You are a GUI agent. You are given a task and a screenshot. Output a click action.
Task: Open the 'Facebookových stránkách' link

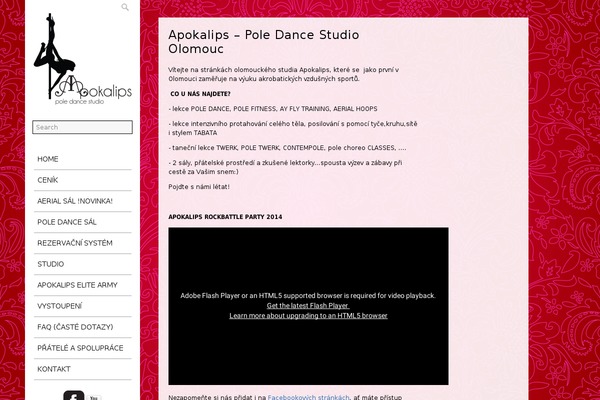tap(308, 397)
